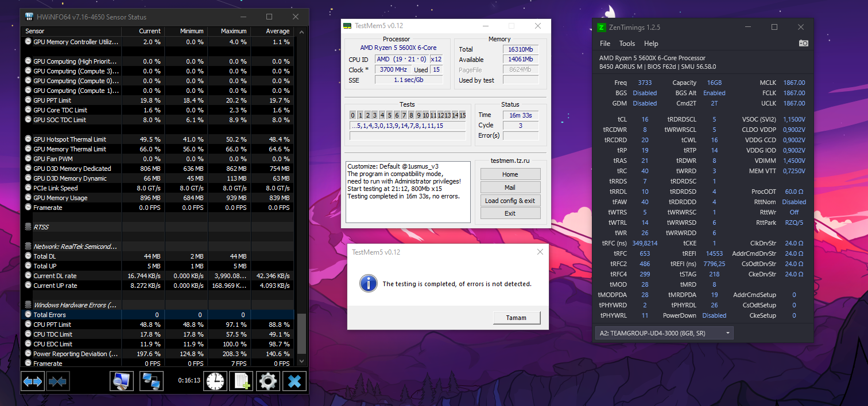The width and height of the screenshot is (868, 406).
Task: Open the A2: TEAMGROUP-UD4-3000 module dropdown
Action: click(x=664, y=333)
